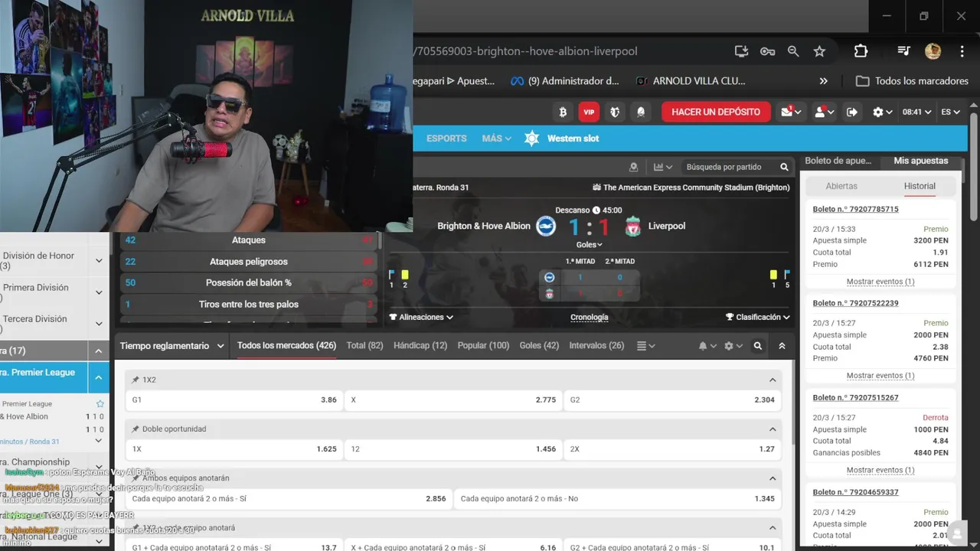
Task: Click HACER UN DEPÓSITO button
Action: (x=716, y=112)
